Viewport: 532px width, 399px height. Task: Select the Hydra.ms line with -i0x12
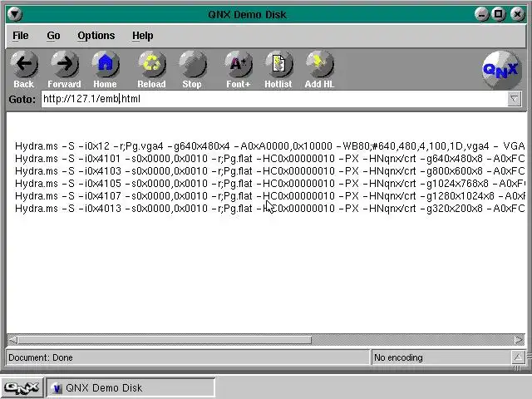[x=269, y=146]
